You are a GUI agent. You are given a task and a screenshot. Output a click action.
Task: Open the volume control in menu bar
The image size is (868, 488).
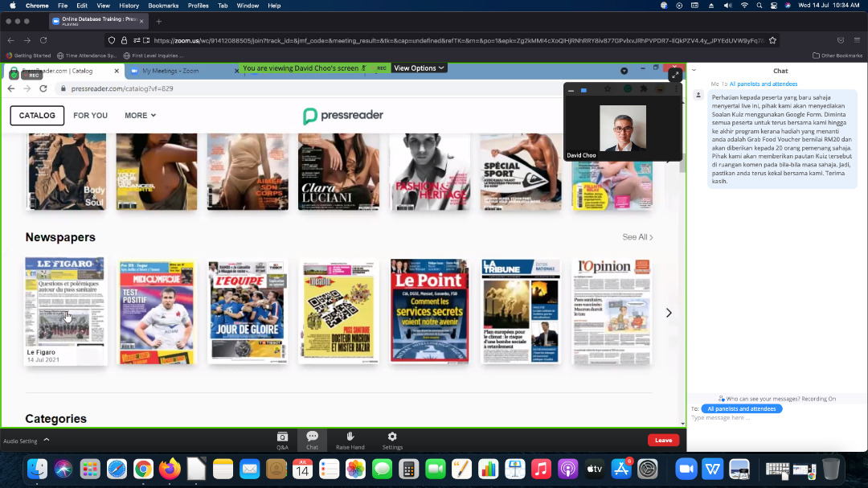point(727,6)
